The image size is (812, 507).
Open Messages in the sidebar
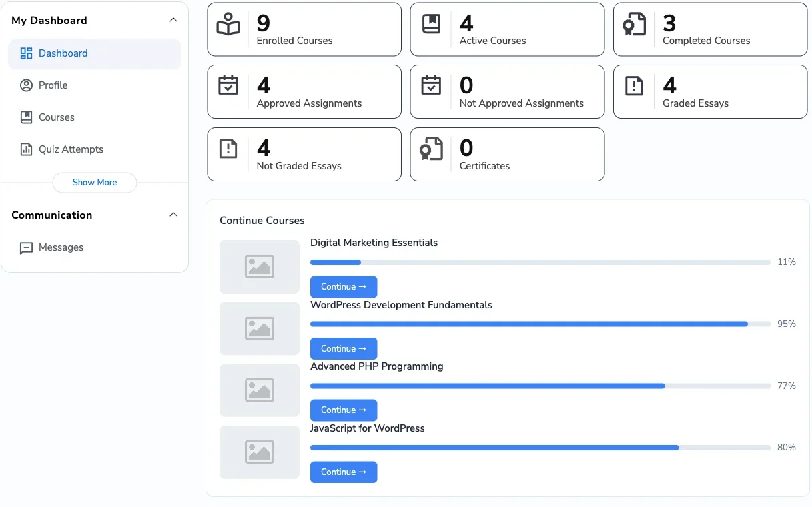click(95, 247)
